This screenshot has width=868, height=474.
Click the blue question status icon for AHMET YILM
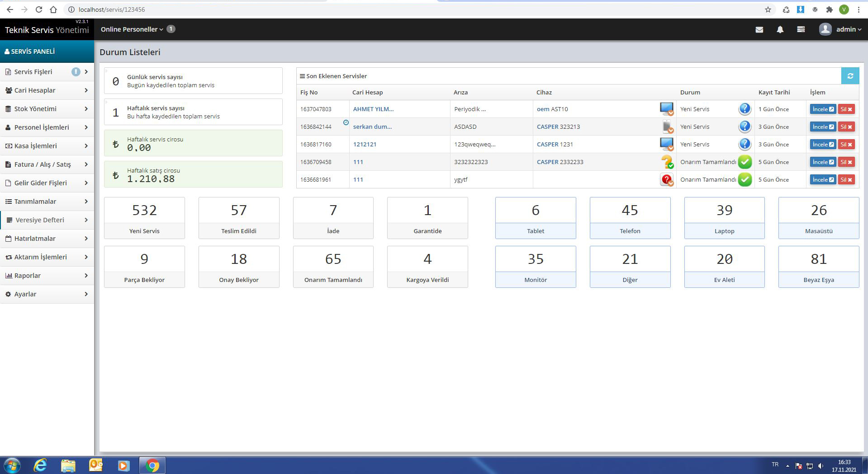[x=745, y=109]
